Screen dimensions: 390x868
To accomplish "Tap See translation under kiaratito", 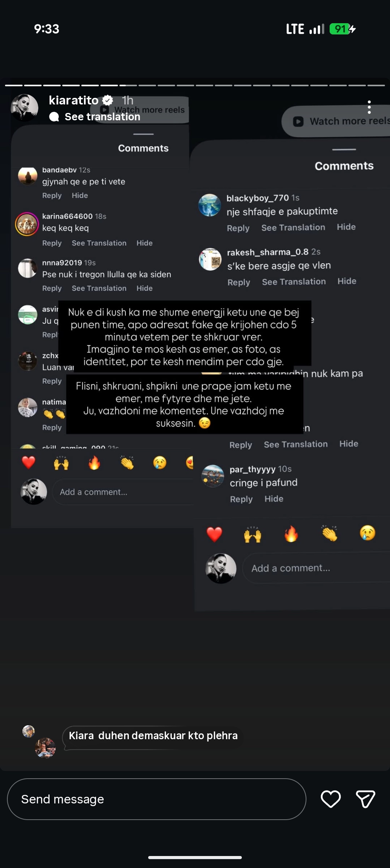I will tap(102, 117).
